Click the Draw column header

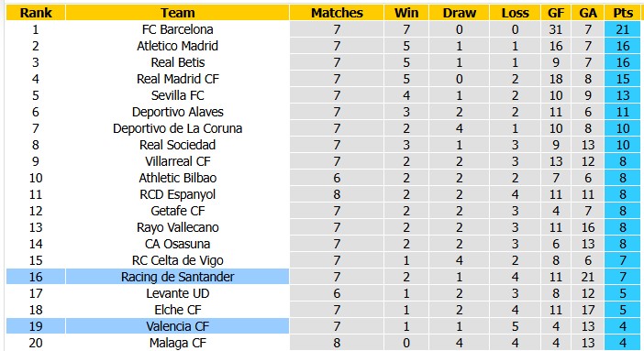[x=460, y=13]
